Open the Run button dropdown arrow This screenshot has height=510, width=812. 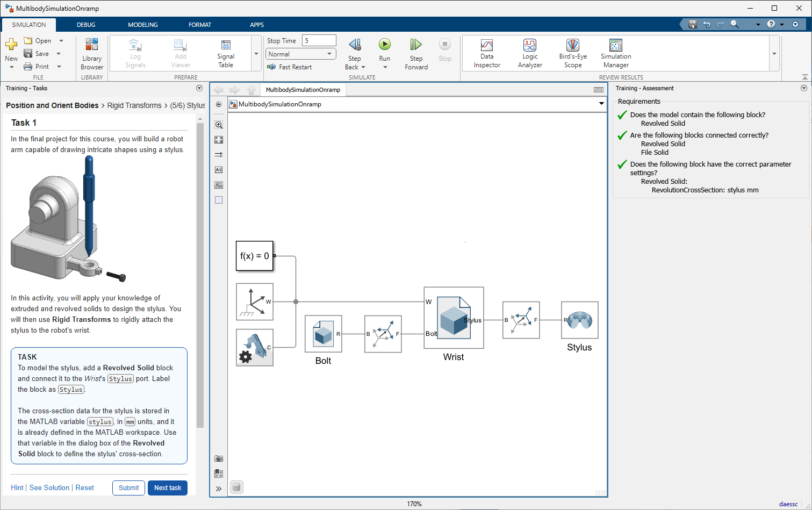coord(385,67)
